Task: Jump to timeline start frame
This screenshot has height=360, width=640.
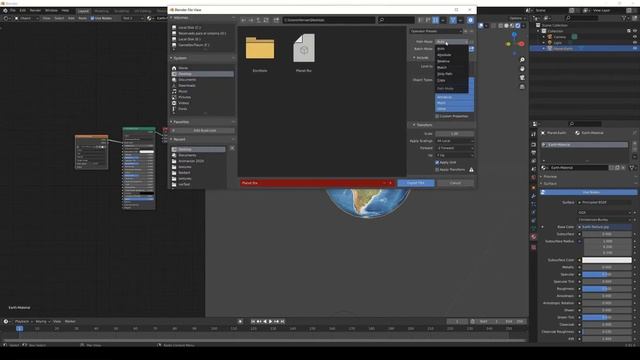Action: (253, 322)
